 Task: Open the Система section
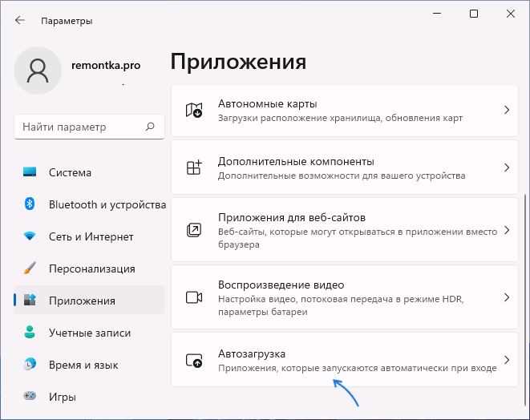coord(89,172)
